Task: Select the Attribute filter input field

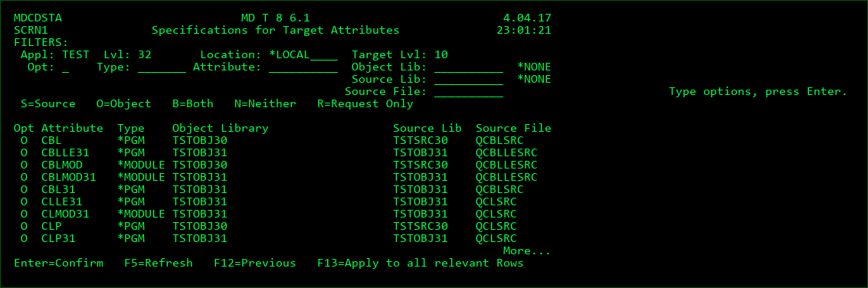Action: tap(303, 67)
